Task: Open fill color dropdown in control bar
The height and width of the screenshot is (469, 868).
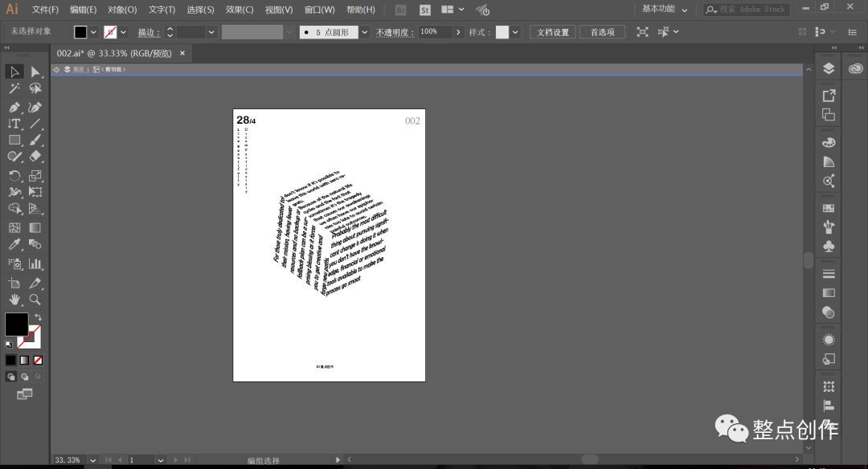Action: click(93, 32)
